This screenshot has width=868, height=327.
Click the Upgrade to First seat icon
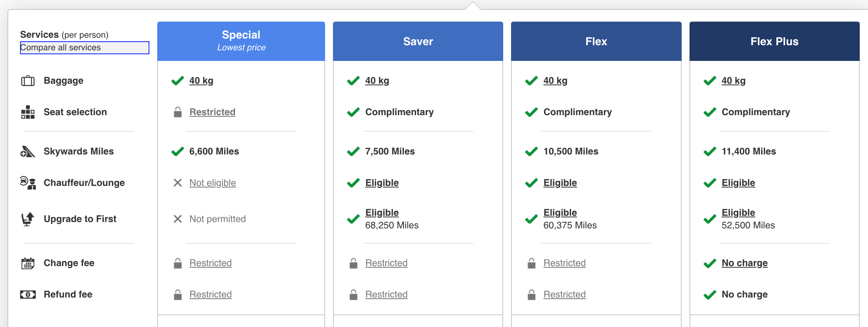[x=28, y=219]
